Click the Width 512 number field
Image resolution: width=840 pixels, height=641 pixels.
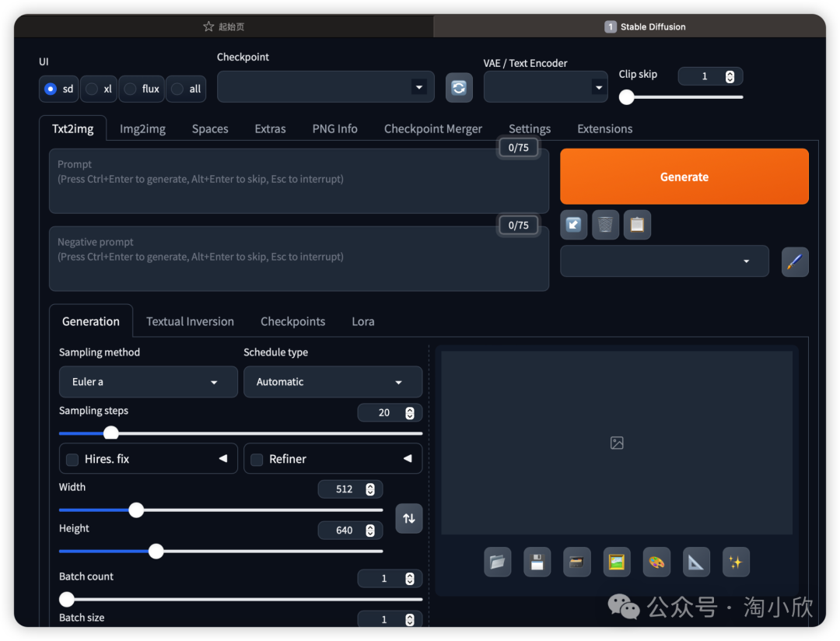tap(350, 489)
